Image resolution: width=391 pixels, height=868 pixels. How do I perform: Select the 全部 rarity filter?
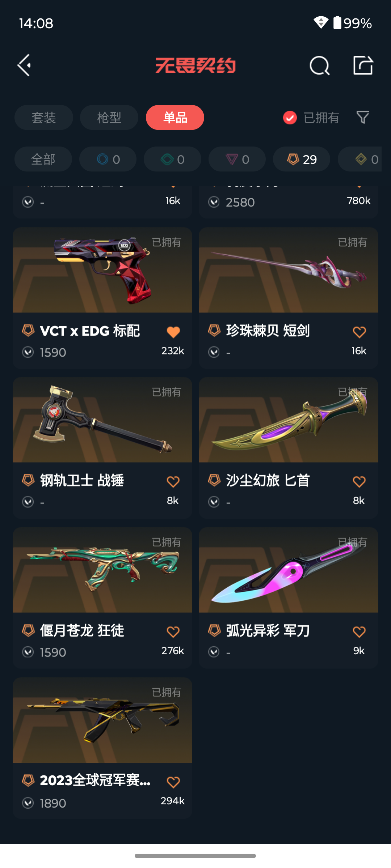pos(43,159)
